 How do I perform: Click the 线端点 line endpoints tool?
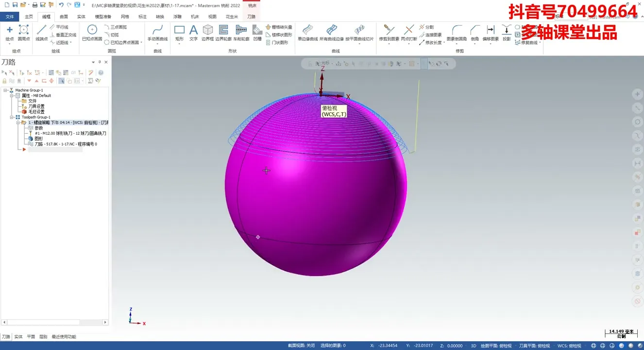tap(42, 32)
